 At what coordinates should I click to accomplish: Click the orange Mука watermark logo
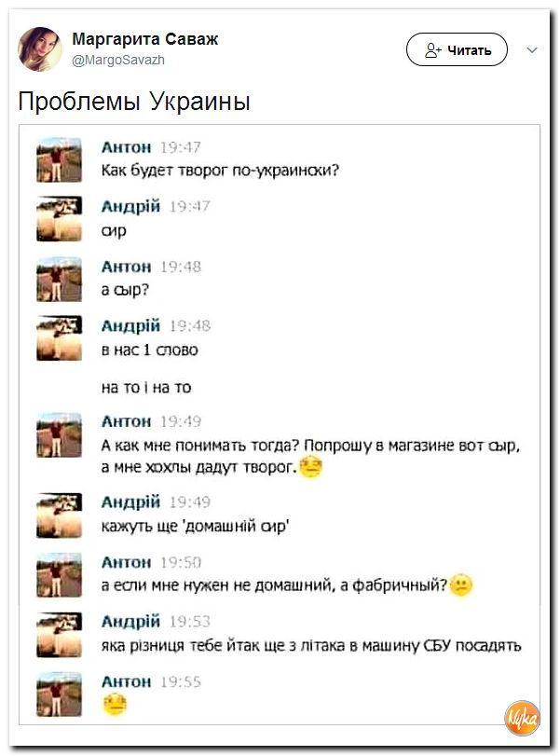(522, 718)
